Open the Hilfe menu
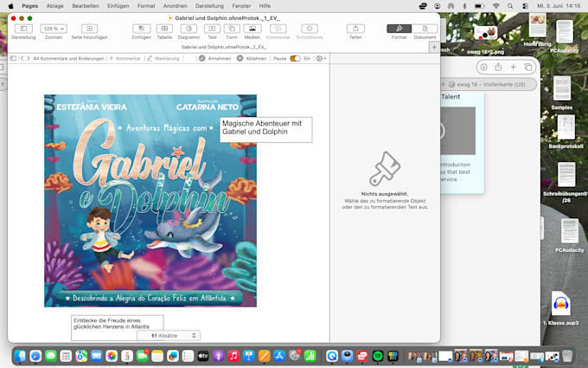 [265, 6]
